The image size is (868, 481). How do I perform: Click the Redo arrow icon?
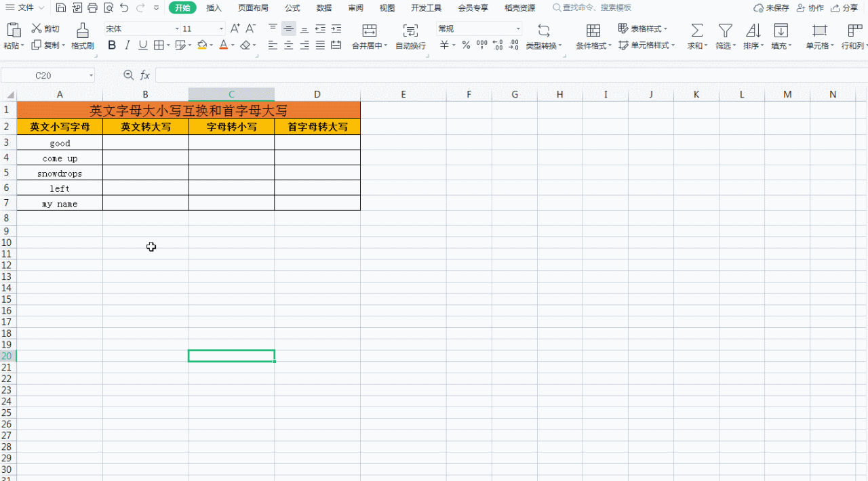140,8
